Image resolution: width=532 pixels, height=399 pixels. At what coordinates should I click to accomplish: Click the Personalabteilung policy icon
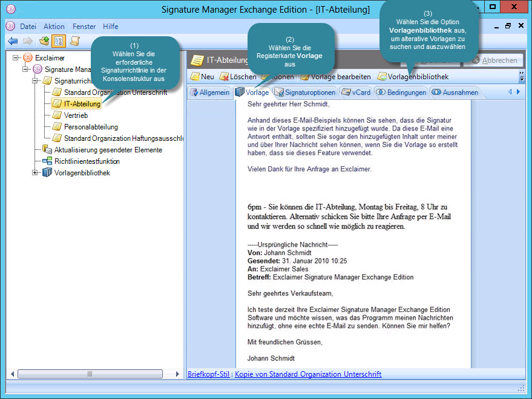[57, 127]
